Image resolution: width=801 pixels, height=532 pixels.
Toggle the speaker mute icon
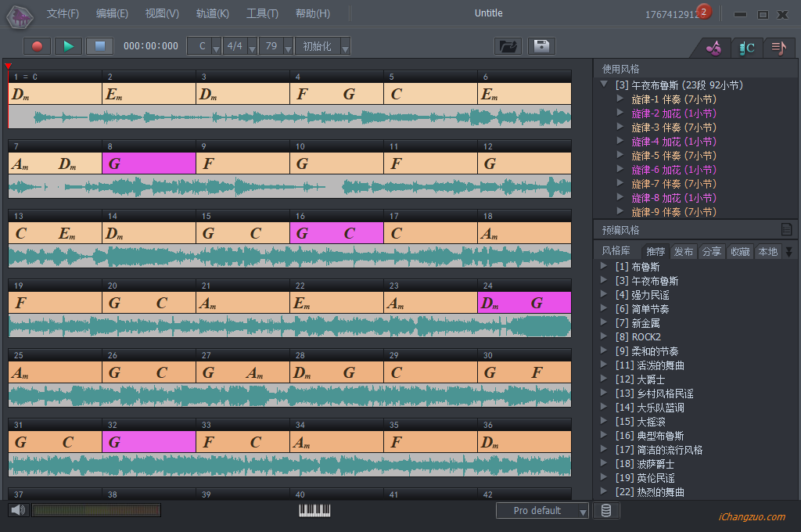[17, 510]
